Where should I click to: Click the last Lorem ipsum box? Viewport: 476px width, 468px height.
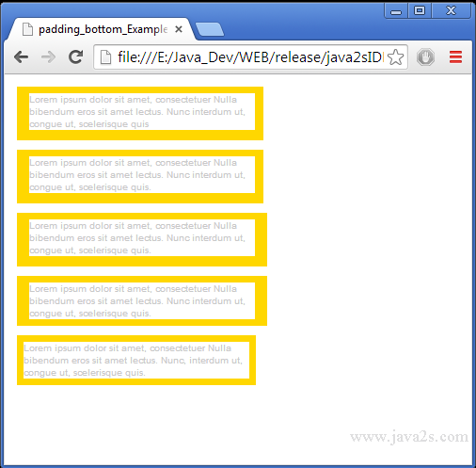click(136, 360)
